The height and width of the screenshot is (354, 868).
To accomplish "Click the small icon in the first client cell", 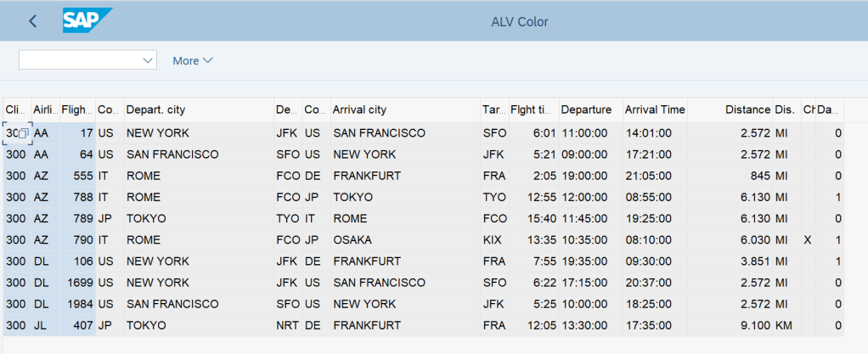I will click(24, 133).
